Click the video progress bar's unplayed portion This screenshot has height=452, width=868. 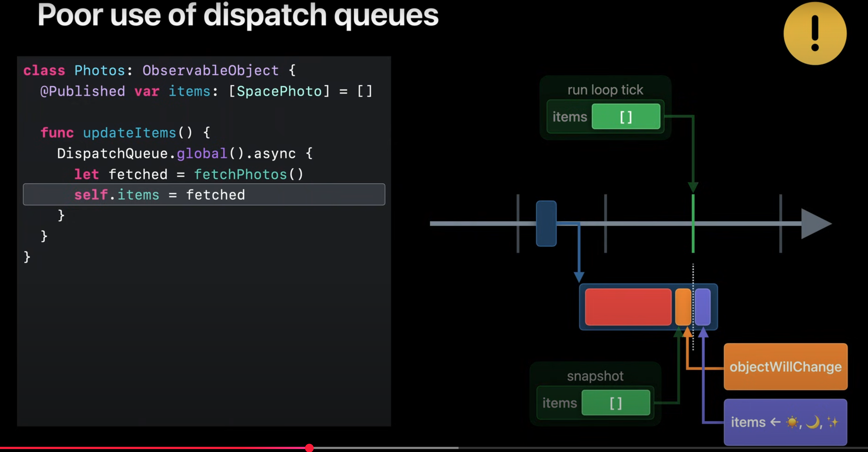tap(573, 448)
